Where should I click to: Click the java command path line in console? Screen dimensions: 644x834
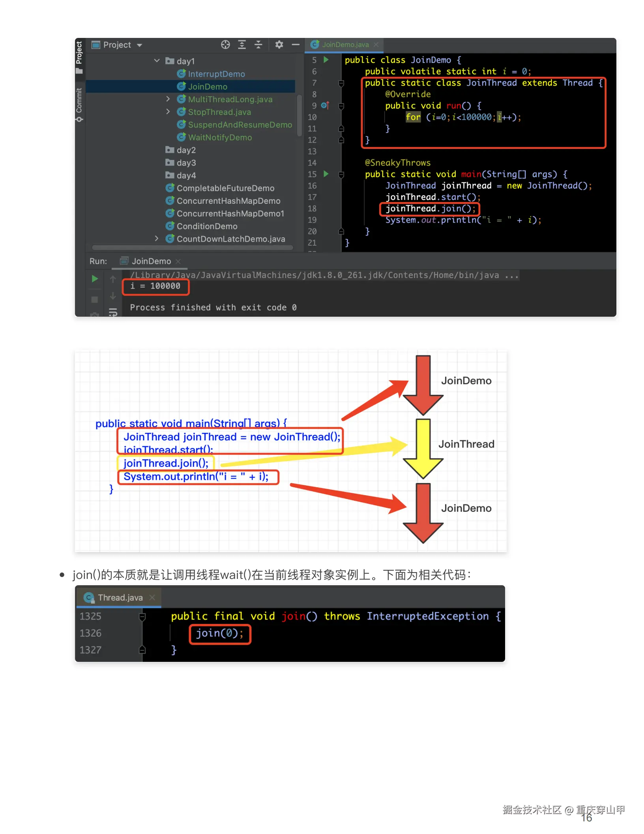pos(324,275)
